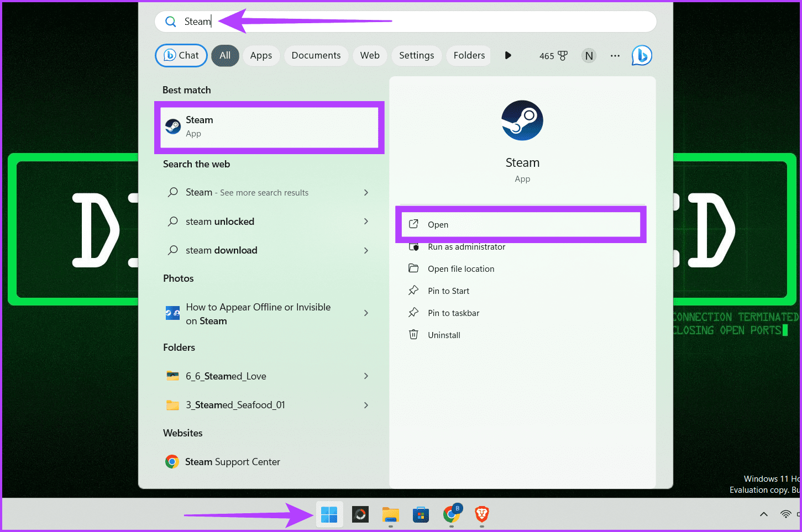Open Google Chrome from the taskbar
This screenshot has height=532, width=802.
point(452,514)
